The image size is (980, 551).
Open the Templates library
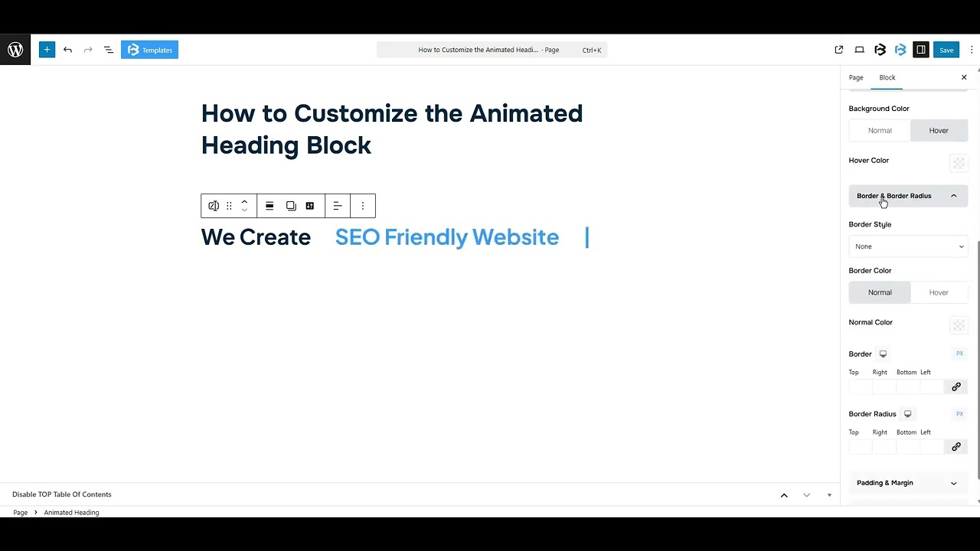149,50
